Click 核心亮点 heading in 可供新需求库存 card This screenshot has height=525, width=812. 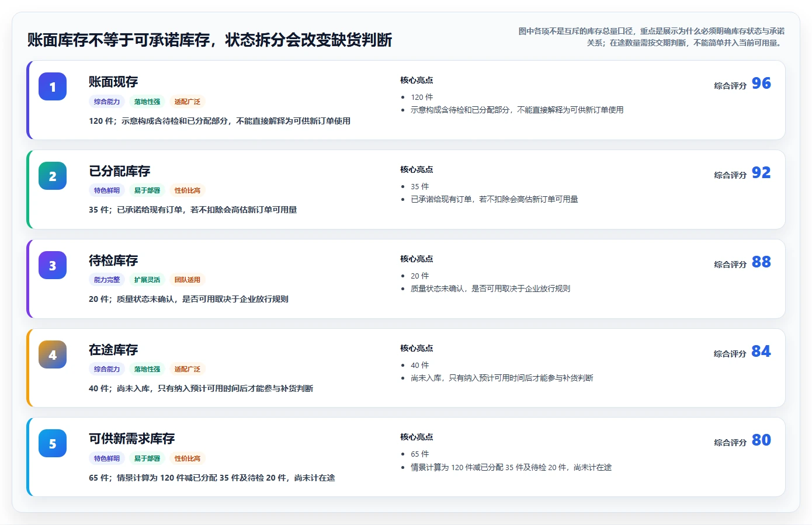[x=417, y=437]
